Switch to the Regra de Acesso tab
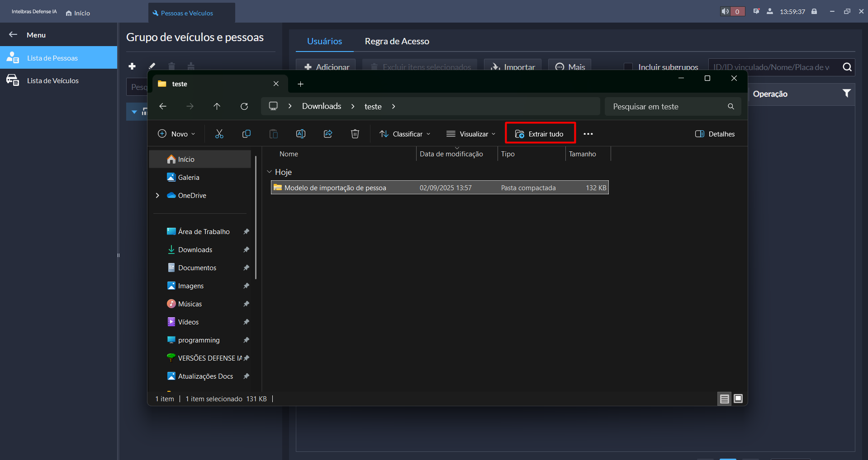Viewport: 868px width, 460px height. click(397, 41)
